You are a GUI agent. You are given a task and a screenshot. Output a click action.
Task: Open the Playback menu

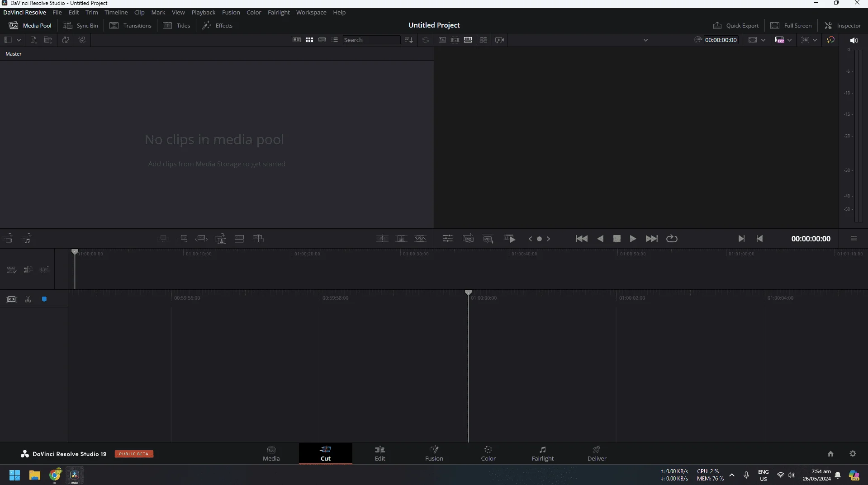pyautogui.click(x=203, y=12)
